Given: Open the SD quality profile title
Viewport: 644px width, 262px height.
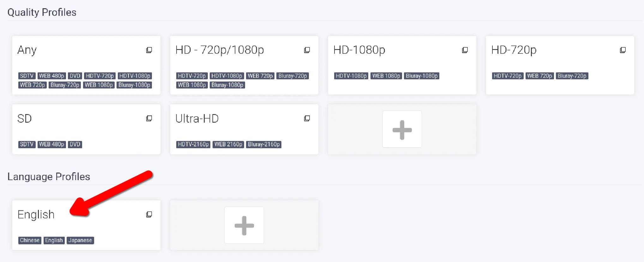Looking at the screenshot, I should pyautogui.click(x=24, y=119).
